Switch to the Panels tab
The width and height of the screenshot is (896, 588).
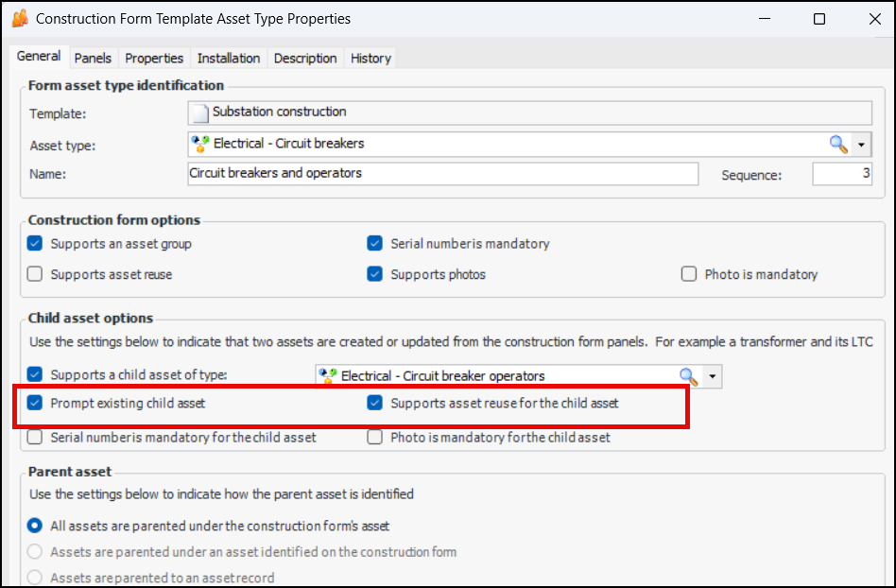point(93,58)
